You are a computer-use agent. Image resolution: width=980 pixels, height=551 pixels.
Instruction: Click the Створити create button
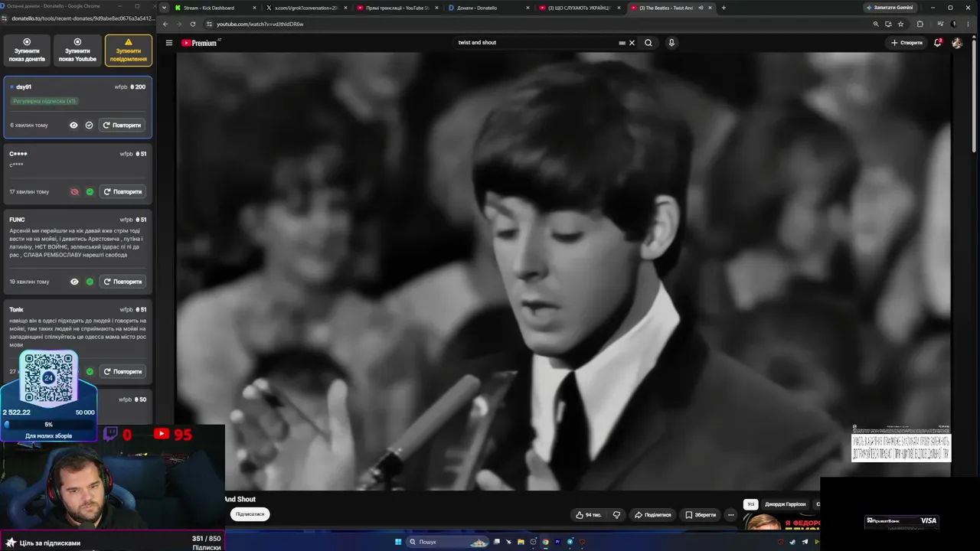click(907, 43)
